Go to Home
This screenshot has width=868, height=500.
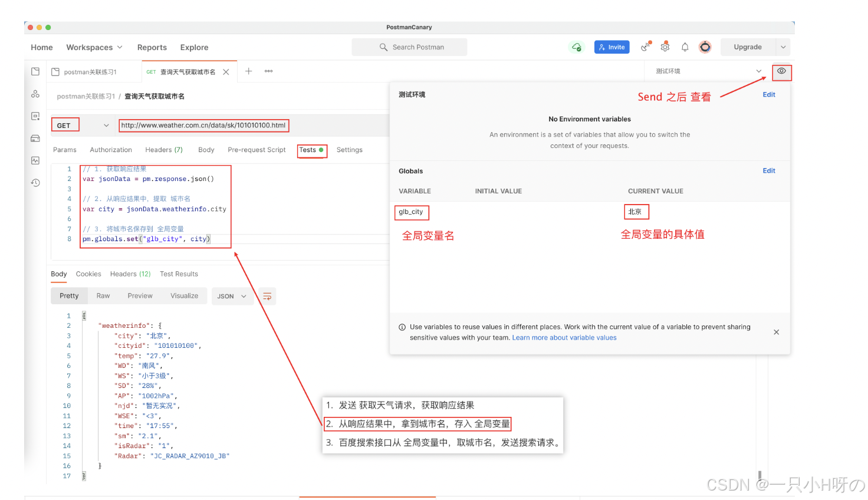[42, 47]
